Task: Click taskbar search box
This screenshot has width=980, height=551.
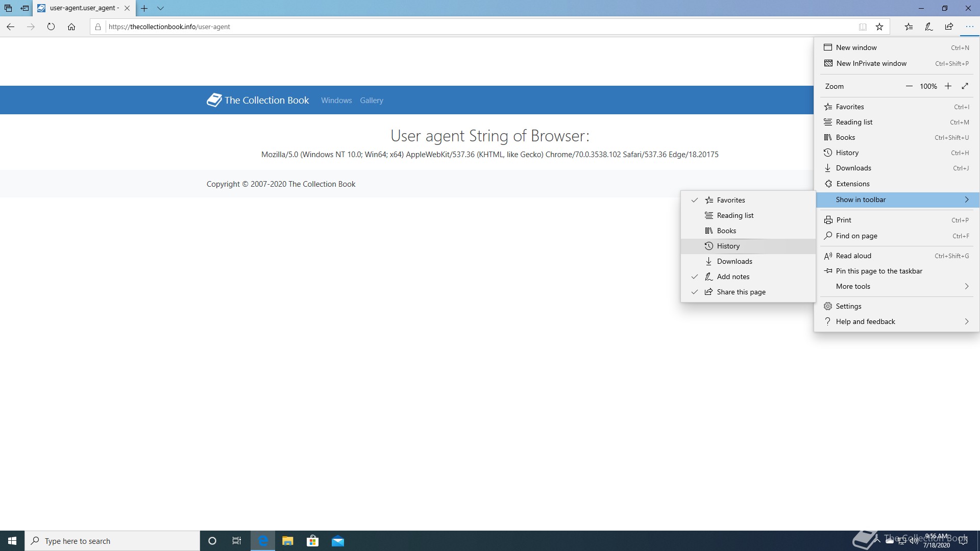Action: click(x=112, y=541)
